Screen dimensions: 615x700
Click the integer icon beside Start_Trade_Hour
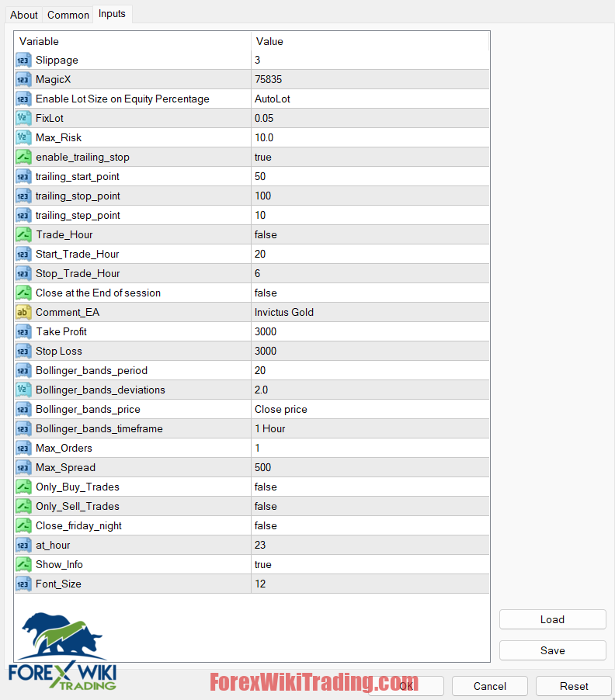23,255
